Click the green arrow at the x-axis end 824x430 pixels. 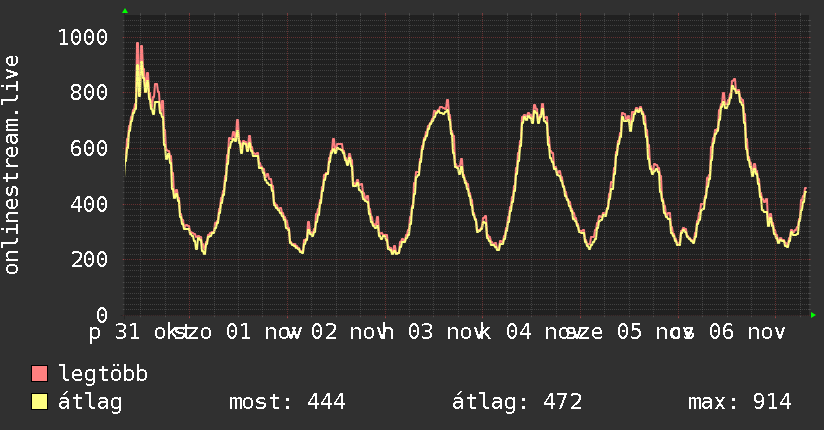(x=814, y=315)
